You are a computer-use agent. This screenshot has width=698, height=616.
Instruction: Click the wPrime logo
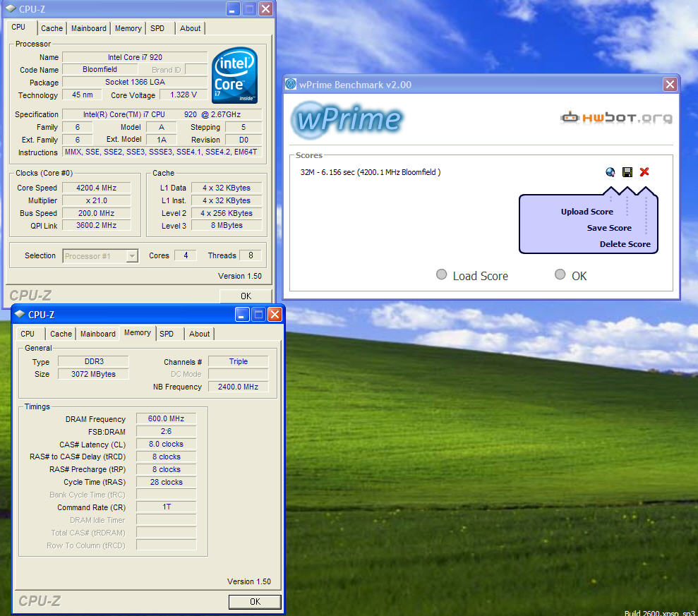347,120
